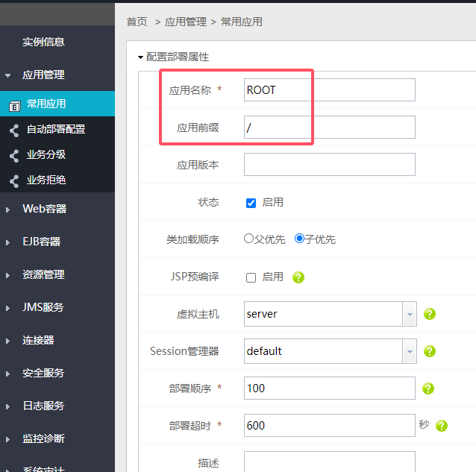Viewport: 476px width, 472px height.
Task: Click 常用应用 breadcrumb link
Action: coord(242,22)
